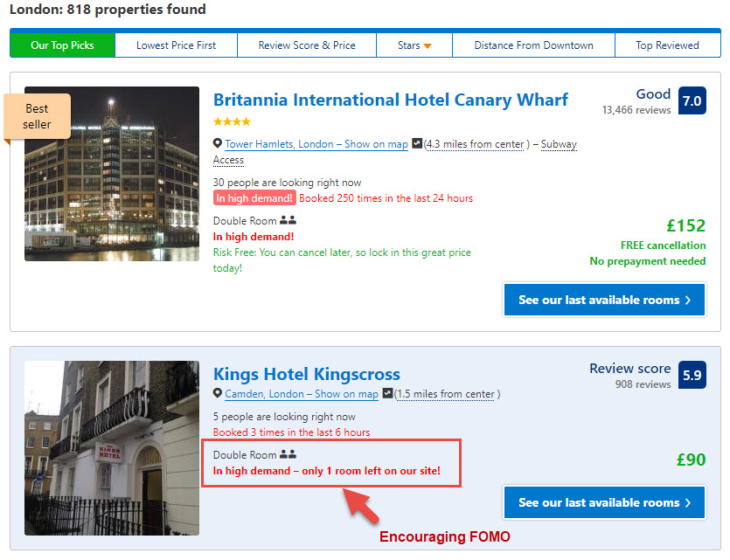Click the blue 7.0 review score badge
This screenshot has width=730, height=560.
coord(692,100)
